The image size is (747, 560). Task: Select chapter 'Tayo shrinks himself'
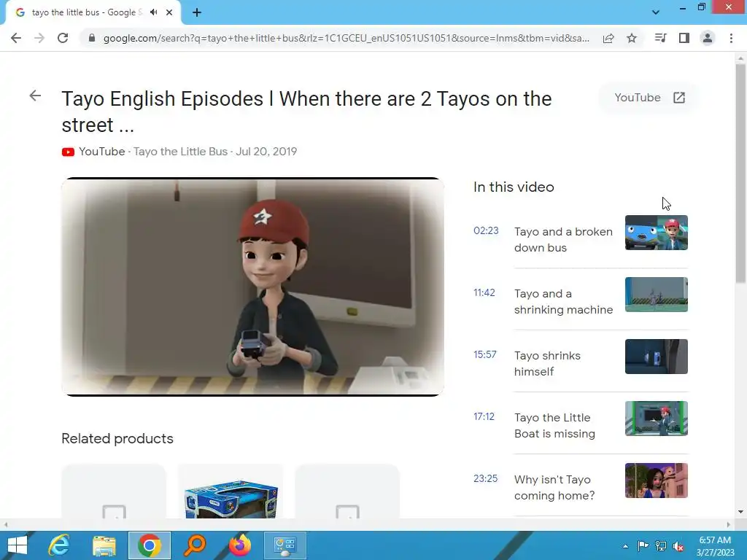tap(547, 363)
